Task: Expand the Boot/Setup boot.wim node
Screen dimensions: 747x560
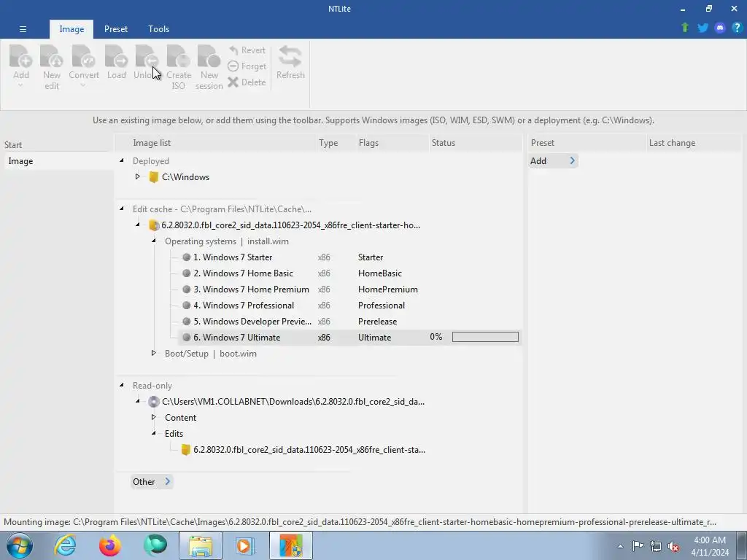Action: pos(154,353)
